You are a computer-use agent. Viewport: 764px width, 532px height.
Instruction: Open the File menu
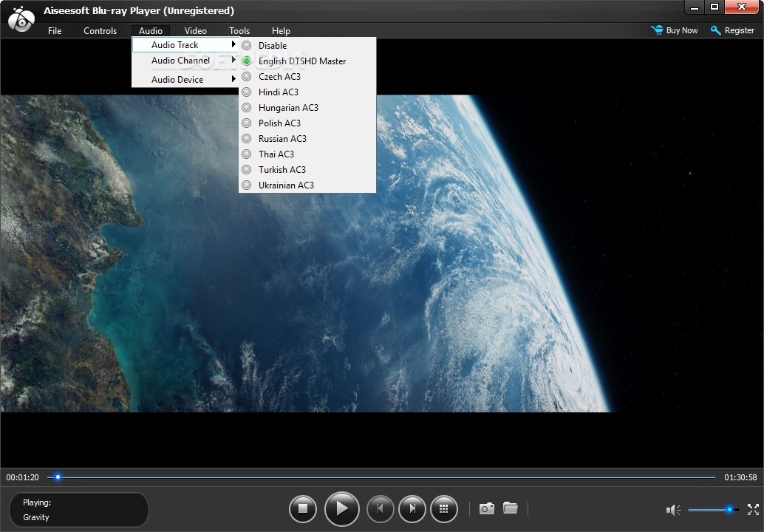55,31
